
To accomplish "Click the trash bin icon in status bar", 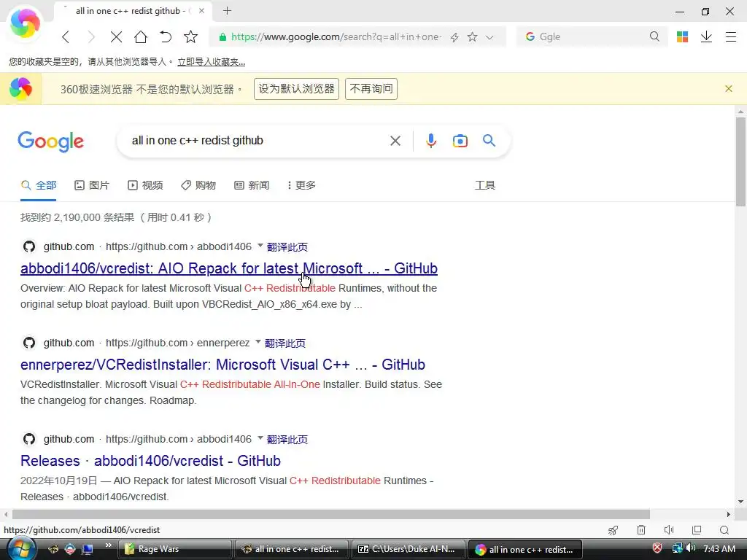I will (641, 530).
